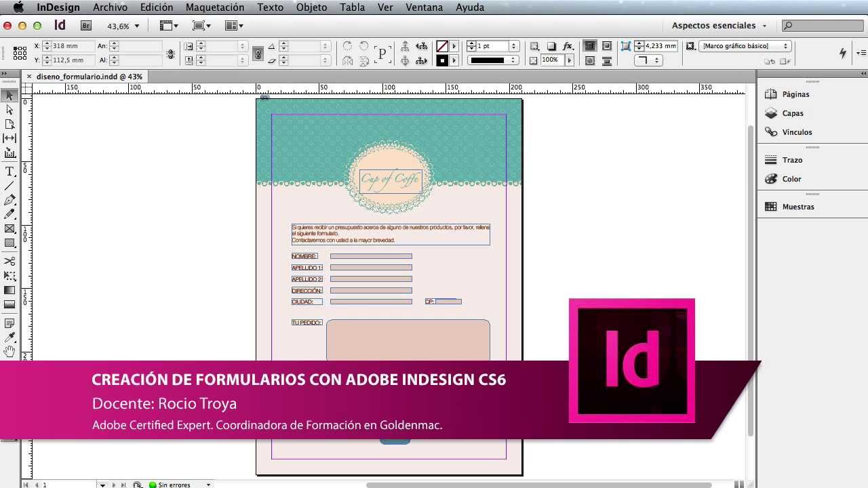Open the stroke weight 1 pt dropdown
Image resolution: width=868 pixels, height=488 pixels.
coord(514,46)
